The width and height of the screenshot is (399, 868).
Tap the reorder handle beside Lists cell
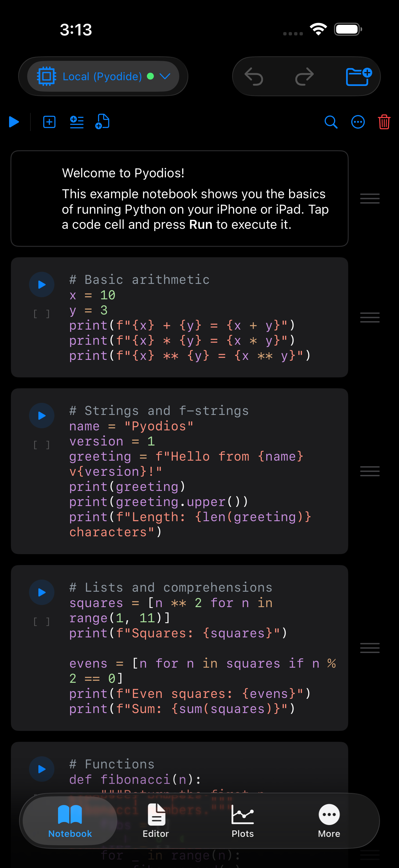pyautogui.click(x=370, y=648)
